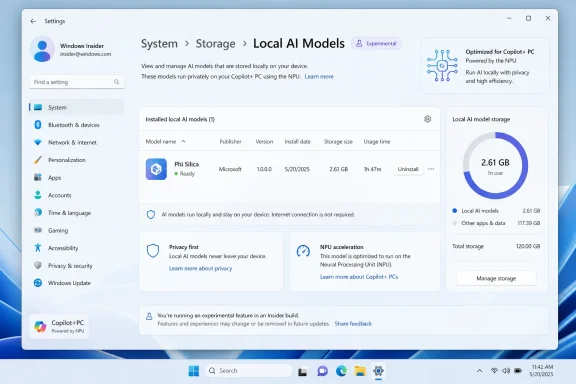The image size is (576, 384).
Task: Click the 2.61 GB storage donut chart
Action: pos(495,165)
